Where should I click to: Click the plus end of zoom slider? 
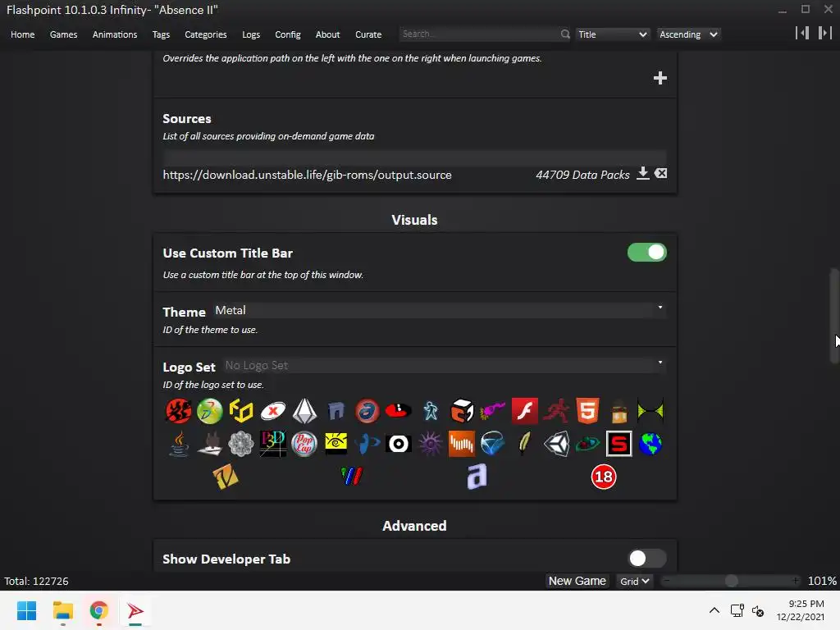796,581
